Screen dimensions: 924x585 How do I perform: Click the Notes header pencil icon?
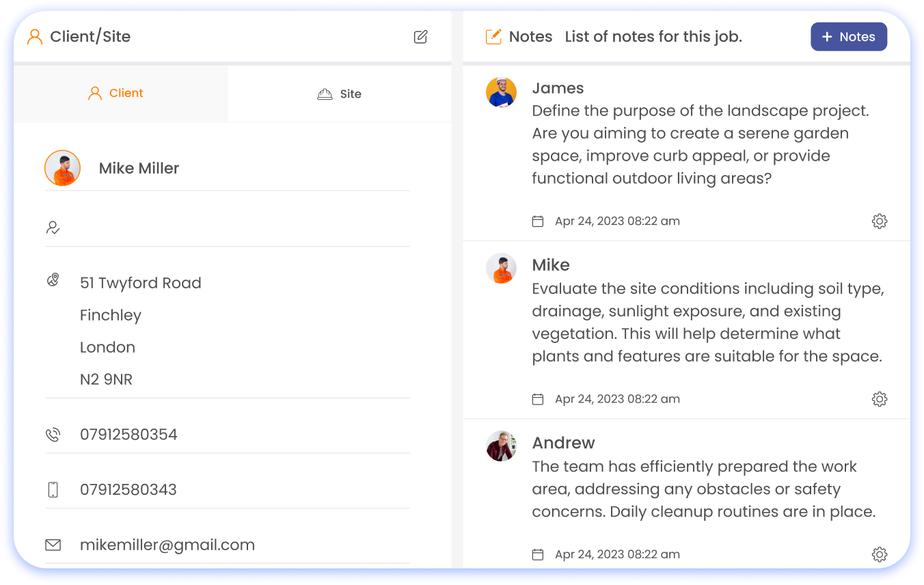click(x=493, y=37)
